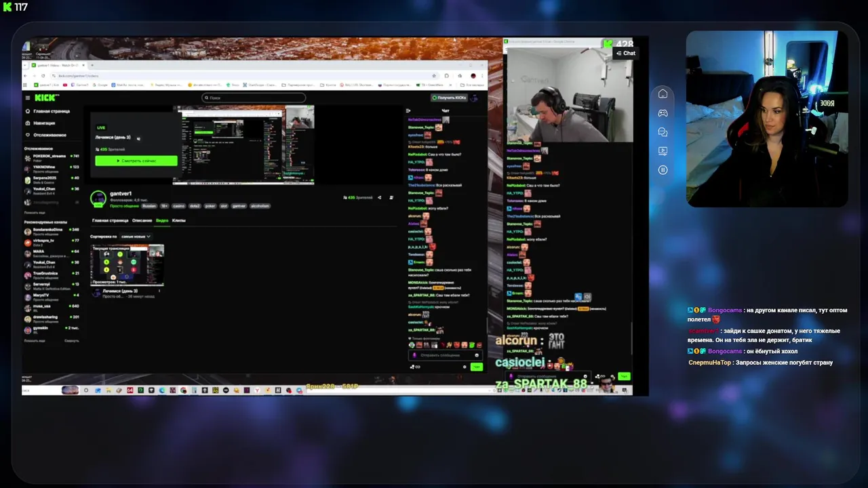Click the green Kick logo beside 117

[x=7, y=7]
